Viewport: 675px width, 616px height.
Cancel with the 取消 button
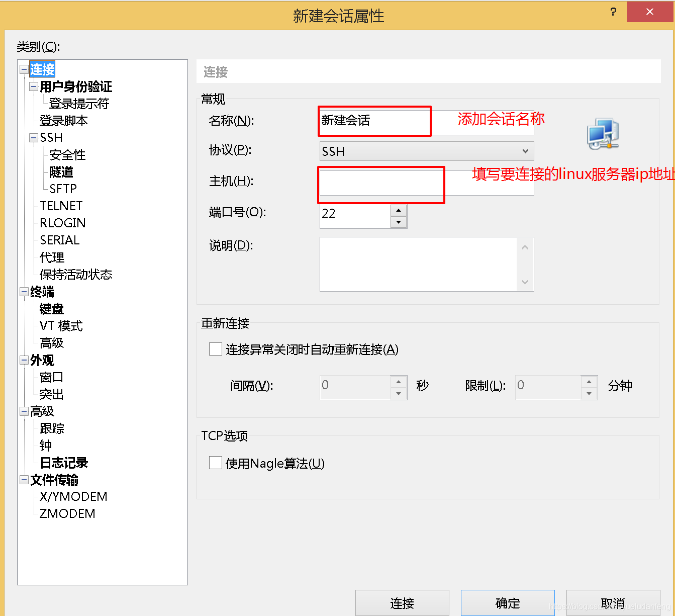(613, 603)
